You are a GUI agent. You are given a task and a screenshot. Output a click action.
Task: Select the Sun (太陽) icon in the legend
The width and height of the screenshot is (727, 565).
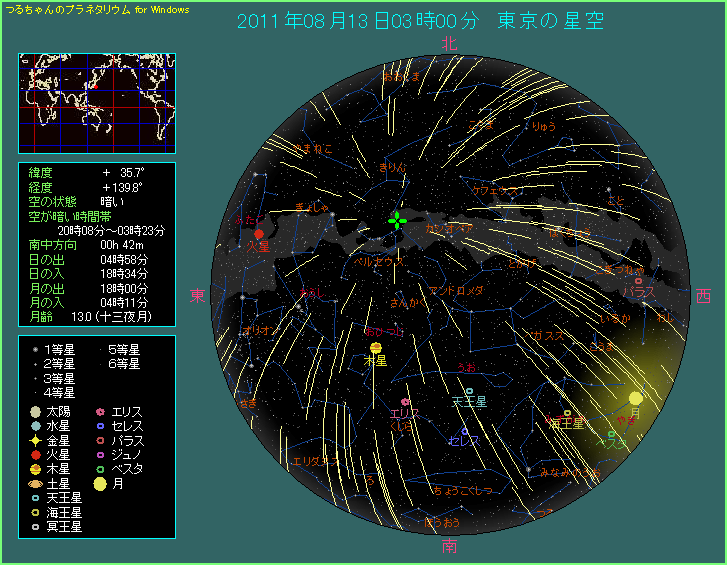(x=35, y=412)
